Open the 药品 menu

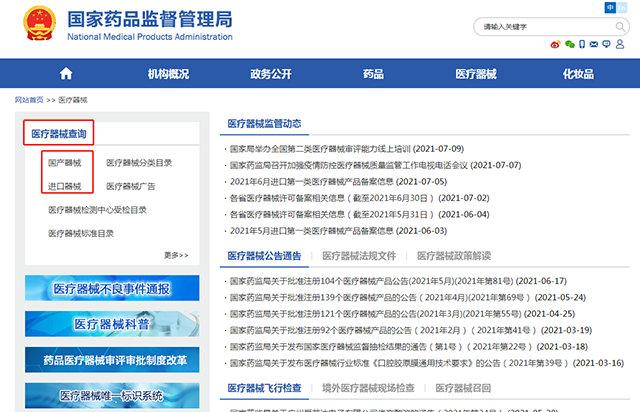tap(373, 73)
